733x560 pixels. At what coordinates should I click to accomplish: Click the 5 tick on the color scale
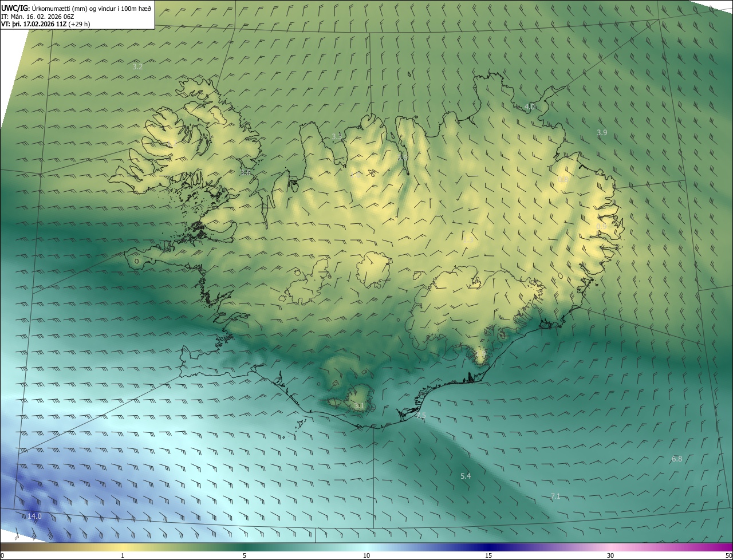(x=245, y=555)
